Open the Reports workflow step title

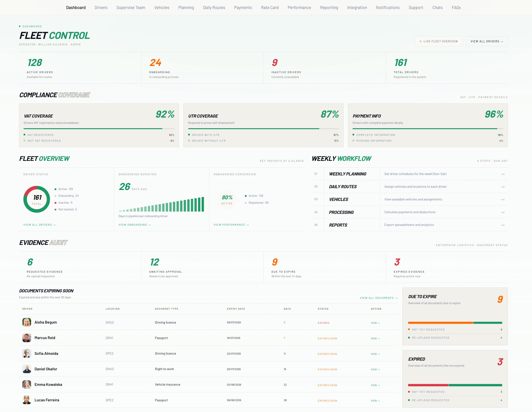tap(338, 225)
